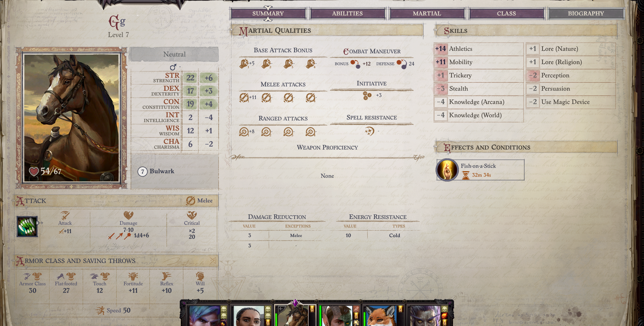Open the Abilities tab
The image size is (644, 326).
pyautogui.click(x=347, y=13)
